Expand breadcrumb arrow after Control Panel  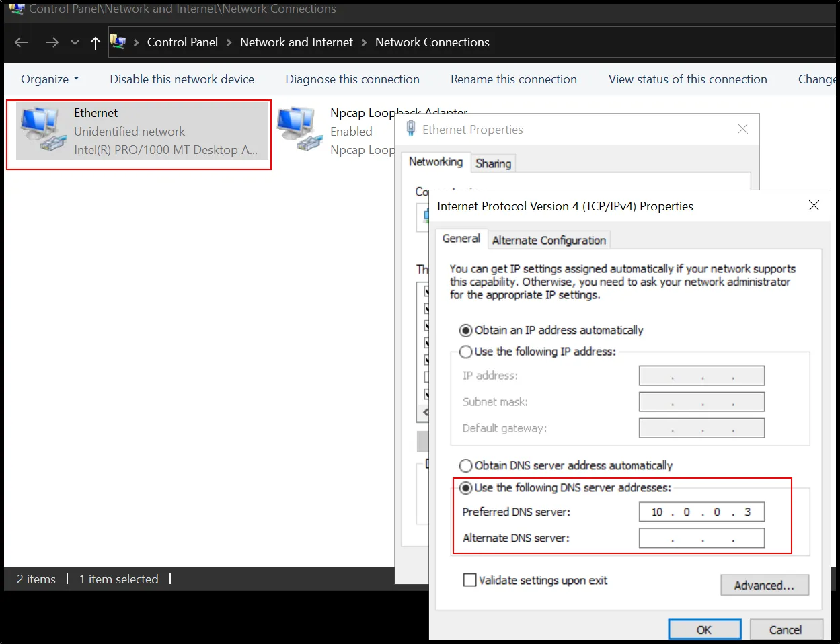coord(229,42)
